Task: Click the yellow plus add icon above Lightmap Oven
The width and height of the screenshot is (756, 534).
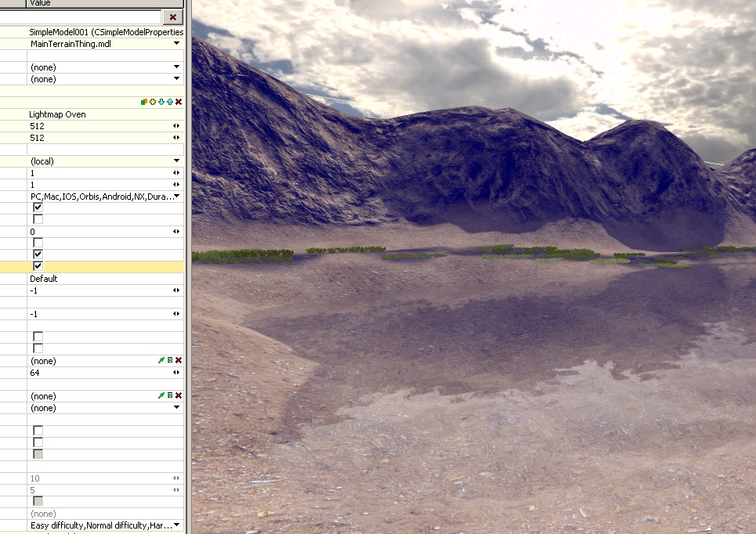Action: pyautogui.click(x=153, y=102)
